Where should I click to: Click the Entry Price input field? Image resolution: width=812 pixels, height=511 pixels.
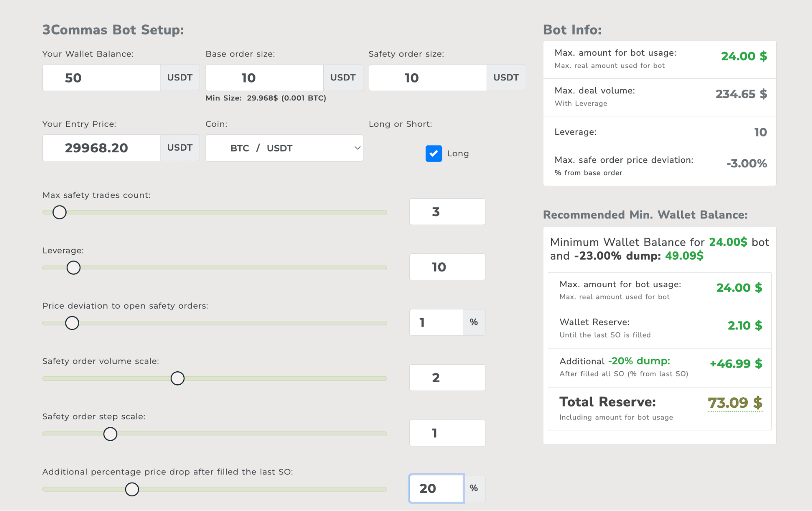102,148
